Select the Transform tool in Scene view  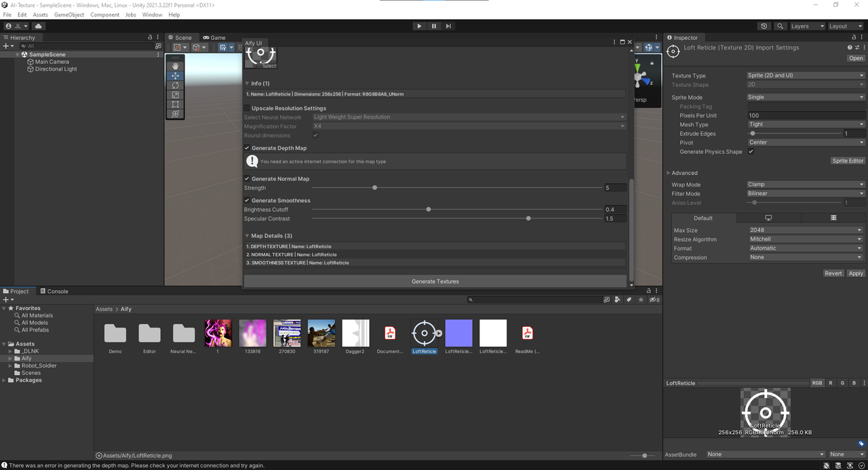tap(175, 114)
